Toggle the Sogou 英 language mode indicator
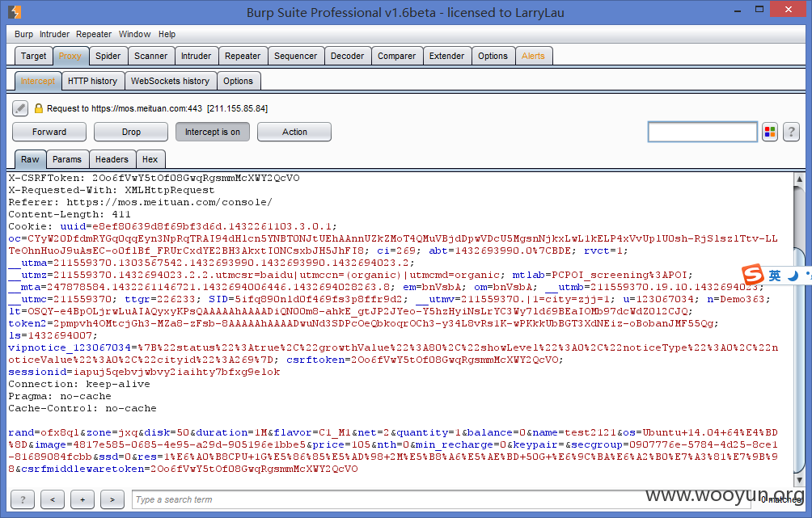Screen dimensions: 812x518 [x=775, y=276]
